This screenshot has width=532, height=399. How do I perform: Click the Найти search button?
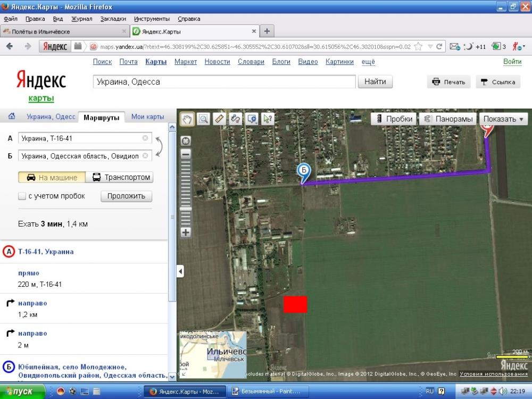[x=375, y=82]
